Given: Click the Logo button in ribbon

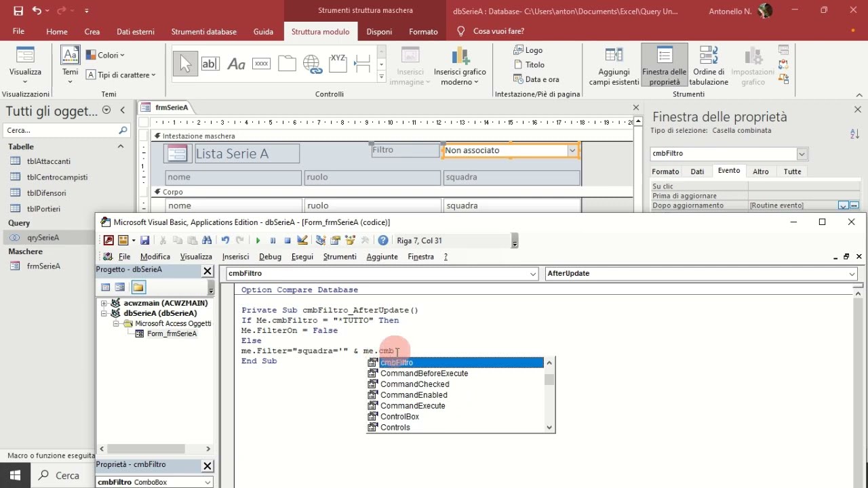Looking at the screenshot, I should click(x=528, y=50).
